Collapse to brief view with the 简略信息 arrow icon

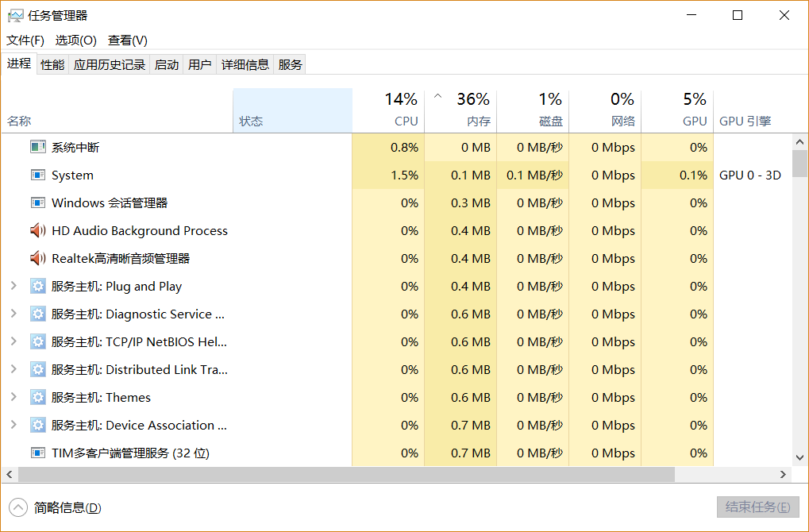coord(18,507)
